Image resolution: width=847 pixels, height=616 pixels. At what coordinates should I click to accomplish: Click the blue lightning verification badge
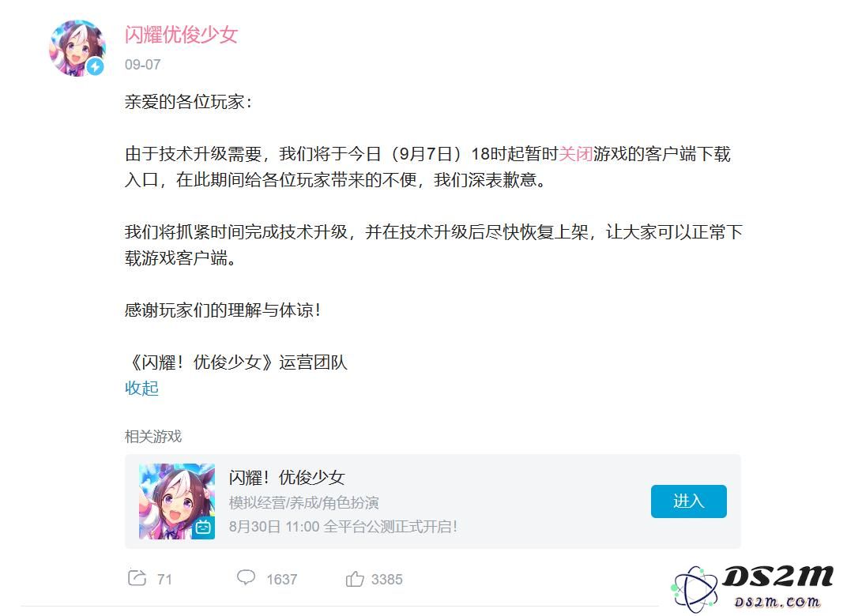[x=96, y=66]
